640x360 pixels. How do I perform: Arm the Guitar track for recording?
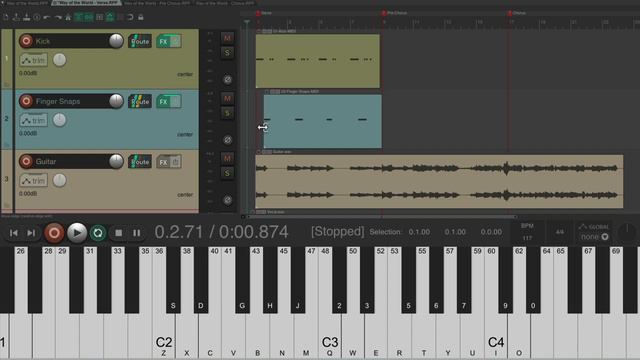[x=26, y=161]
